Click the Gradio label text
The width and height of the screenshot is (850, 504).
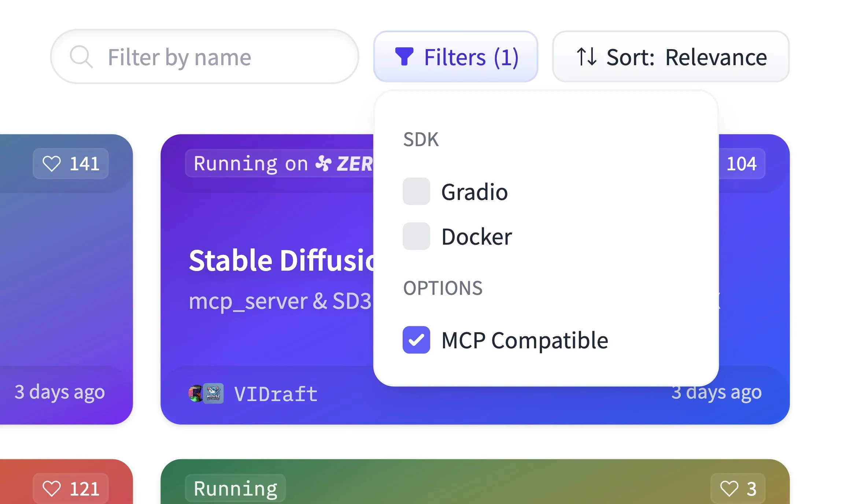474,192
